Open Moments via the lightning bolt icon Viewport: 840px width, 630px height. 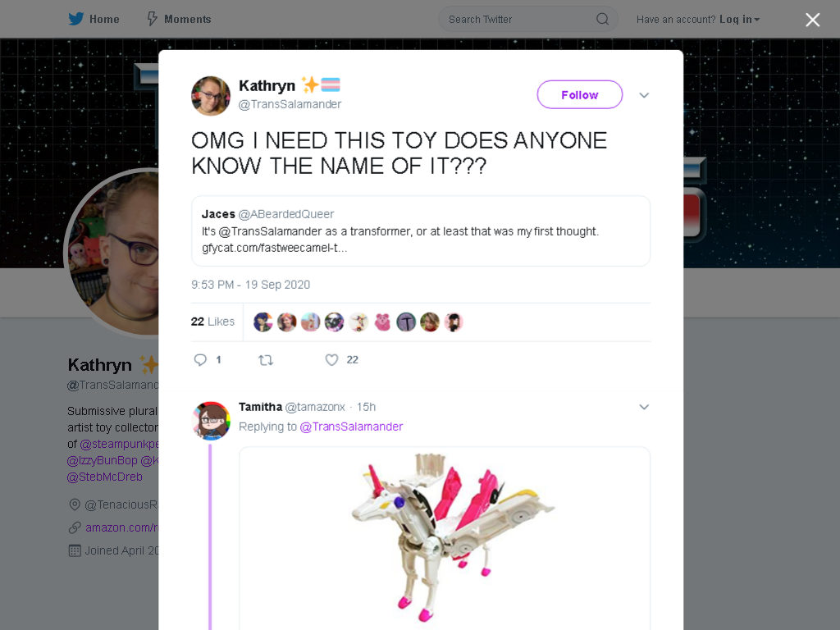pyautogui.click(x=152, y=20)
